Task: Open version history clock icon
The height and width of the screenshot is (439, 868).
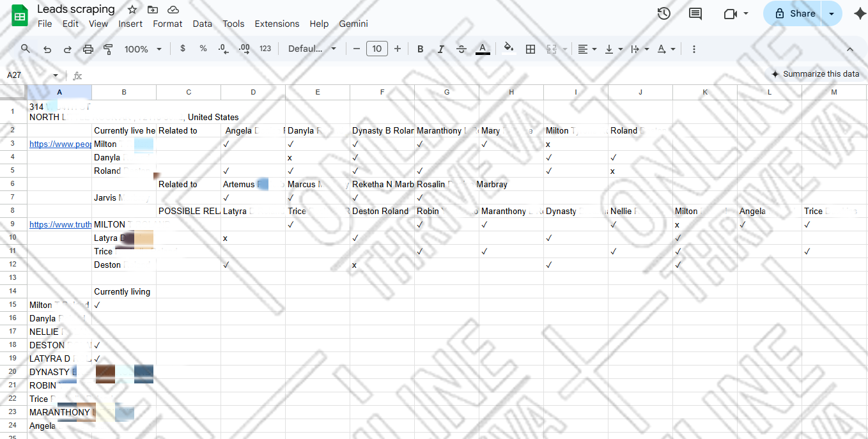Action: pyautogui.click(x=663, y=13)
